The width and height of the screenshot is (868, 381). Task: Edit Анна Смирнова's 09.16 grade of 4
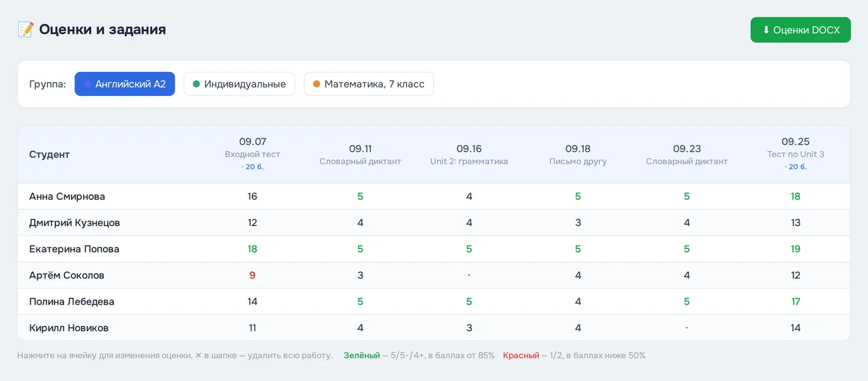(x=469, y=196)
